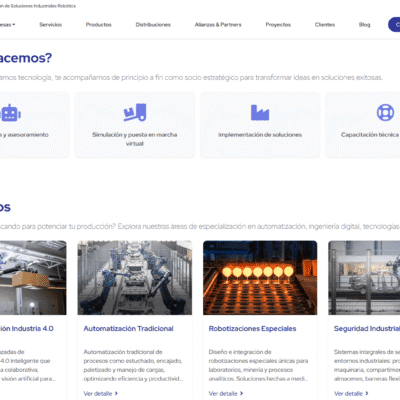Open the Clientes page
The height and width of the screenshot is (400, 400).
325,25
